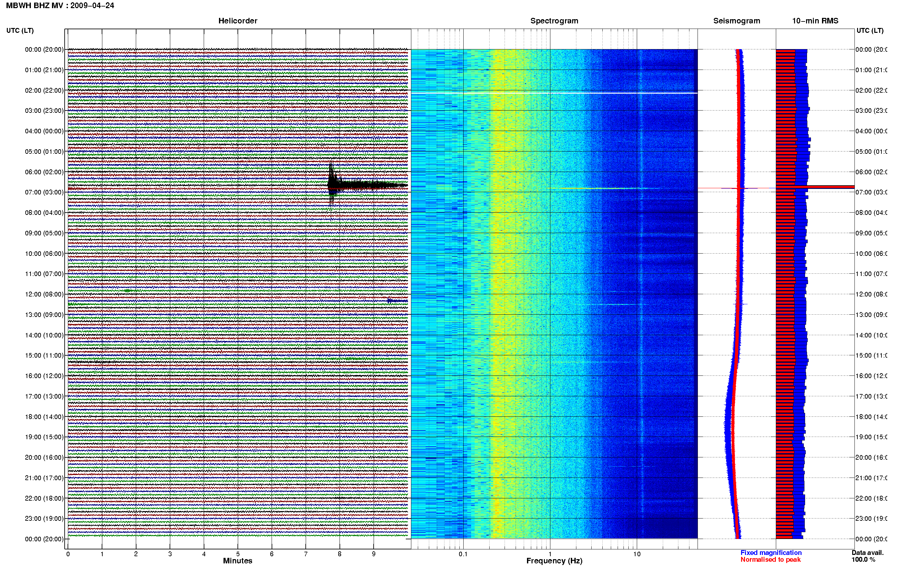Click the left time label '02:00 (22:00)'
This screenshot has height=578, width=924.
[x=44, y=90]
